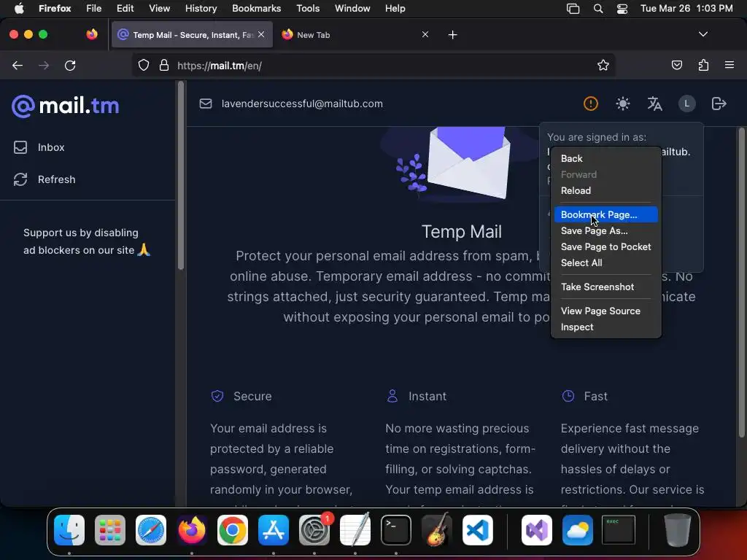Image resolution: width=747 pixels, height=560 pixels.
Task: Click the Instant person feature icon
Action: click(392, 396)
